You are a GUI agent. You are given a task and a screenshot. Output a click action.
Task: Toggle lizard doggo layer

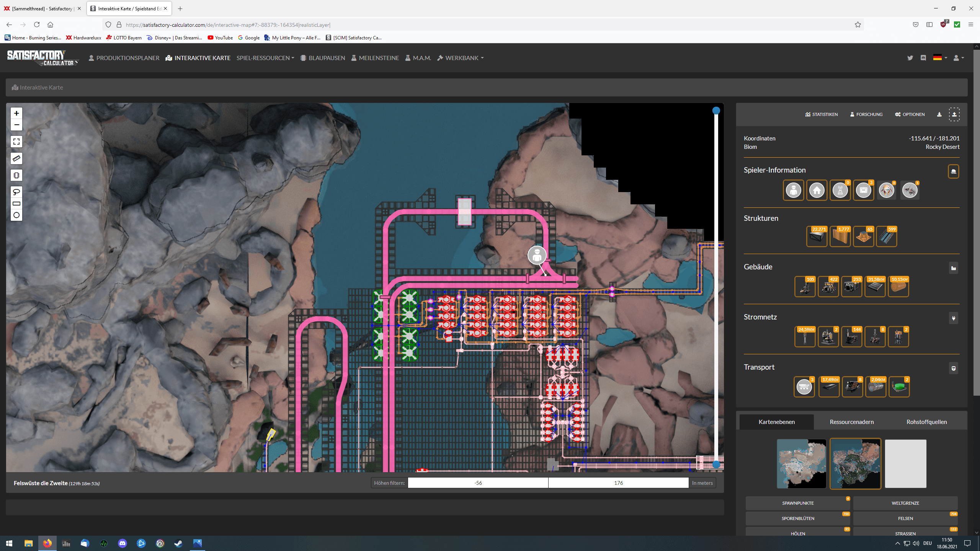pyautogui.click(x=887, y=190)
